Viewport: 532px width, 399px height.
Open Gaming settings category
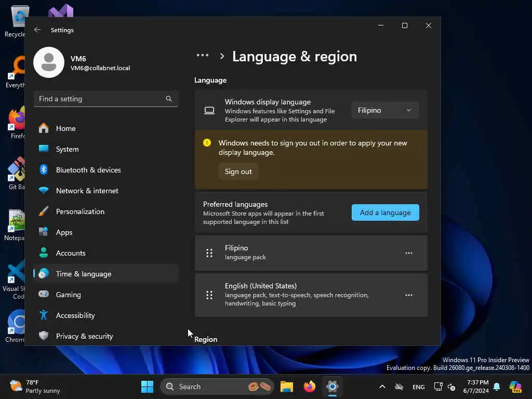[106, 295]
